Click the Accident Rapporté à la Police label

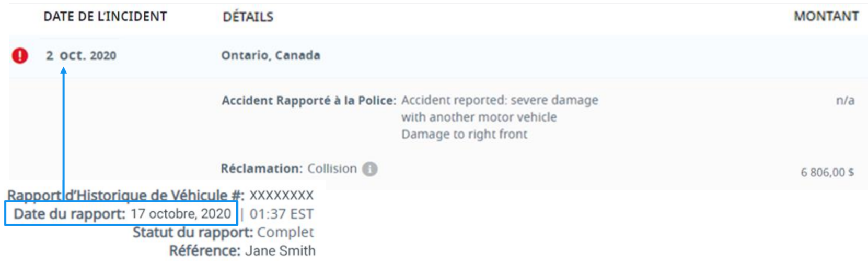[308, 100]
